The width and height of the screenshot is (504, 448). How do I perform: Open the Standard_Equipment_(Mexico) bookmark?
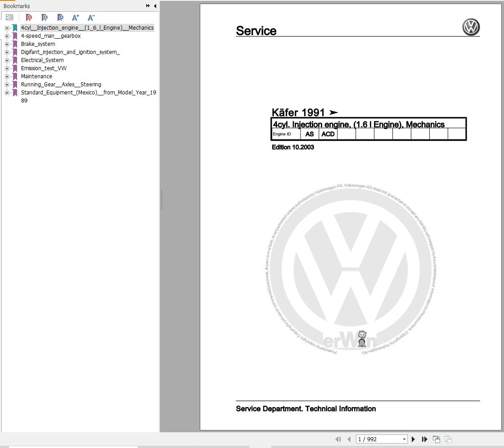tap(88, 96)
